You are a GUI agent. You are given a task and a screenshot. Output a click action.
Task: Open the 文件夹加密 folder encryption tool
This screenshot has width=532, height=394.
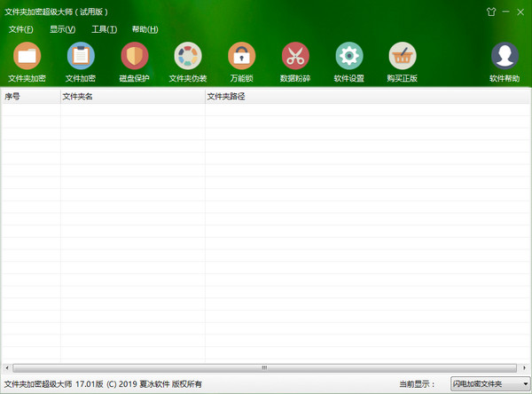click(27, 57)
